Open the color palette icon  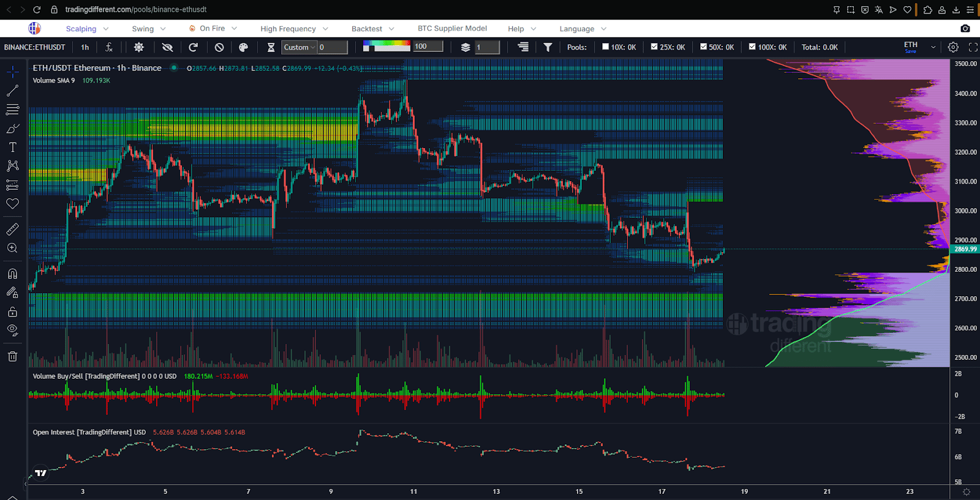[x=243, y=47]
